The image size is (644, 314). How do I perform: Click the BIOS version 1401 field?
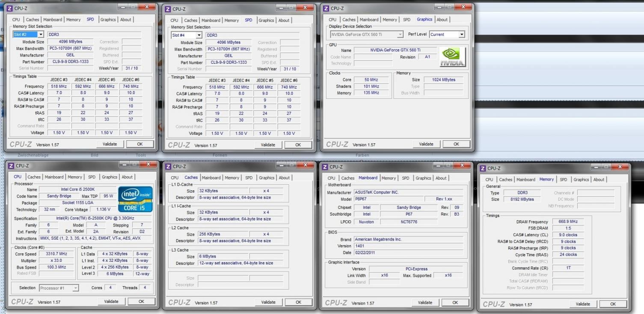click(x=408, y=246)
